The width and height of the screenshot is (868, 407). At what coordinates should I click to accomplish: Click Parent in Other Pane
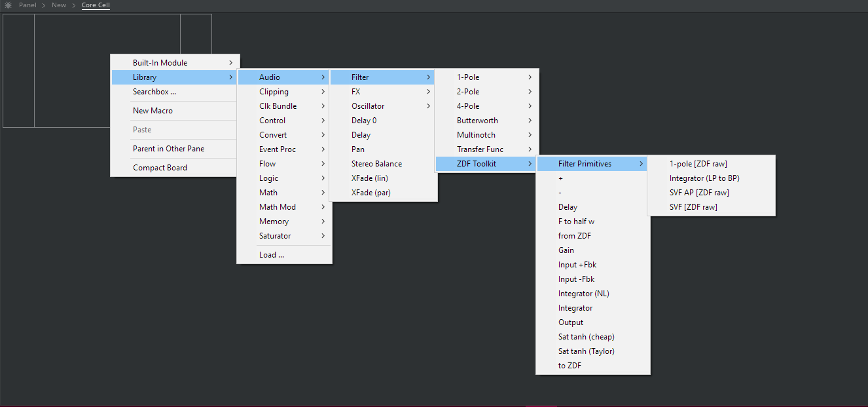175,149
